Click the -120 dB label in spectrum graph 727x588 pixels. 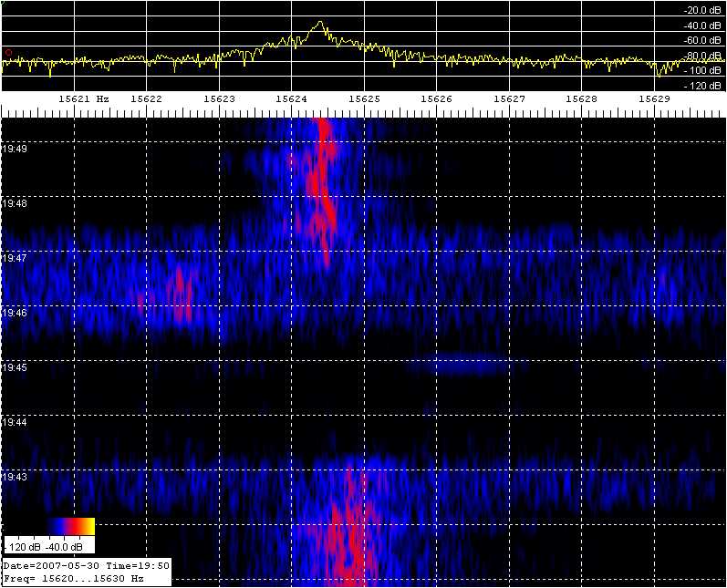[x=702, y=86]
